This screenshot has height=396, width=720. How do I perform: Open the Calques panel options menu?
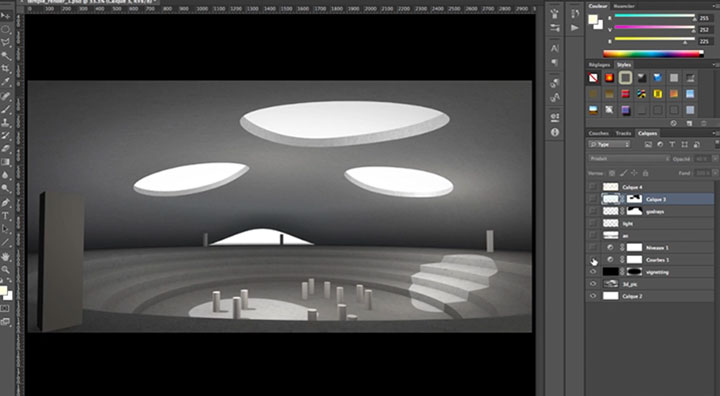[715, 133]
